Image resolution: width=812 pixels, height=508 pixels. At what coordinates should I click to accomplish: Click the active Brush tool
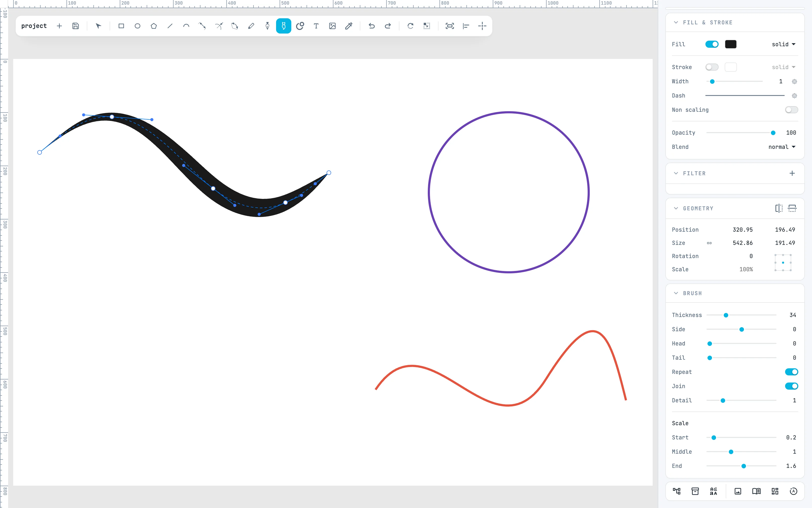pyautogui.click(x=283, y=26)
